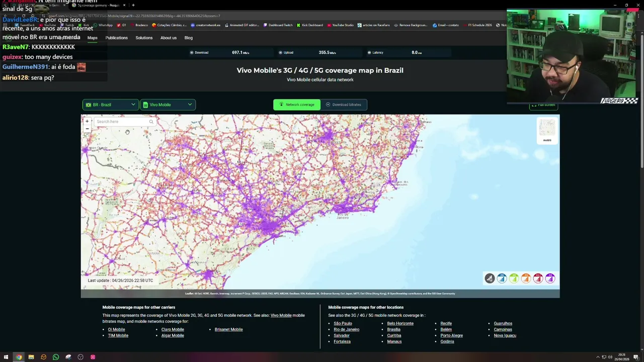The height and width of the screenshot is (362, 644).
Task: Follow the Vivo Mobile bitrates map link
Action: tap(281, 315)
